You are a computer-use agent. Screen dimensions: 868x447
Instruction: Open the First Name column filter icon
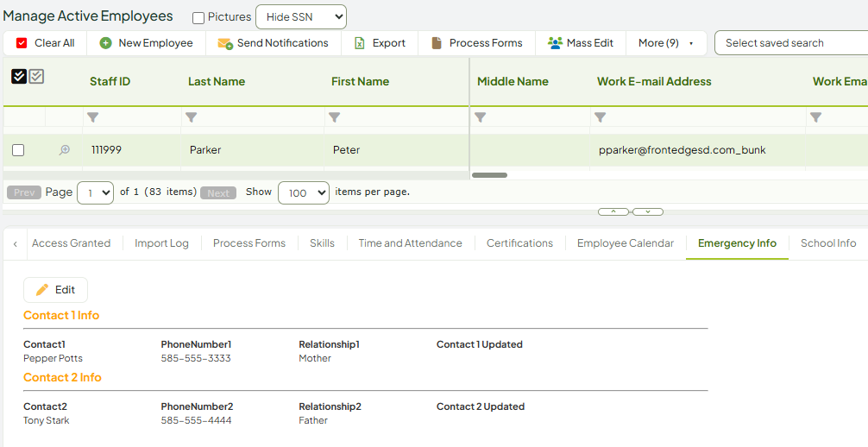[x=335, y=117]
